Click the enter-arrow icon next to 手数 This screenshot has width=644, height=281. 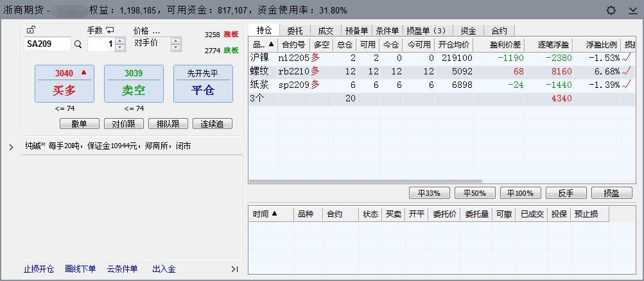(110, 30)
